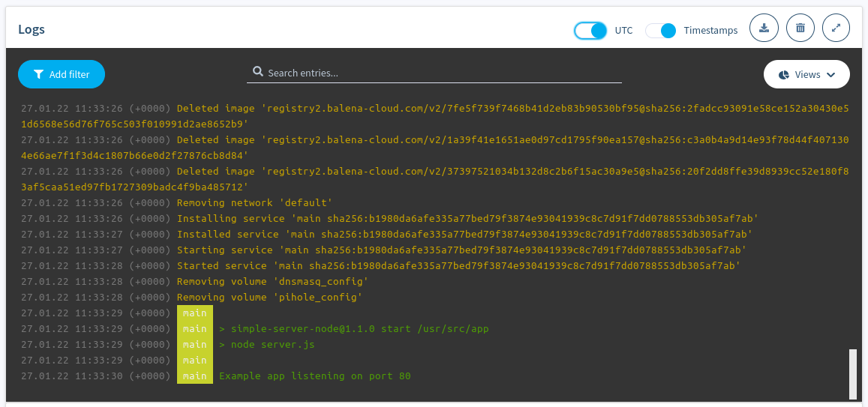Screen dimensions: 868x407
Task: Click the download logs icon
Action: [764, 29]
